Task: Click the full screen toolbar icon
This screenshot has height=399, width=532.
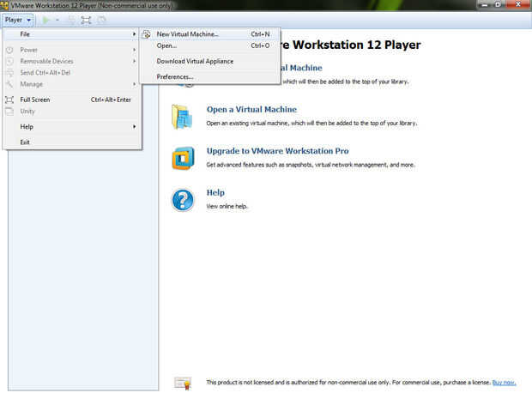Action: [86, 20]
